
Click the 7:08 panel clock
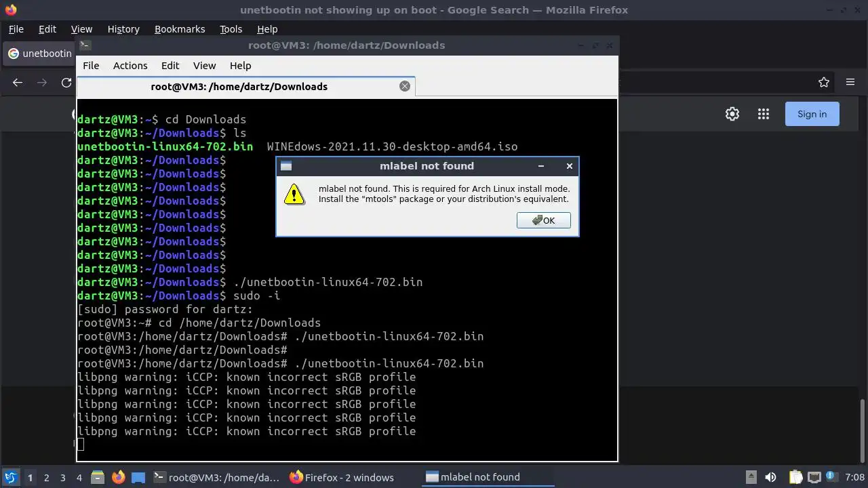pyautogui.click(x=854, y=477)
